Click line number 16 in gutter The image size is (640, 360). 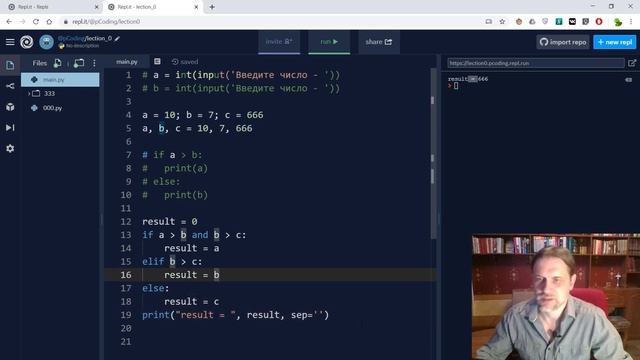tap(126, 275)
